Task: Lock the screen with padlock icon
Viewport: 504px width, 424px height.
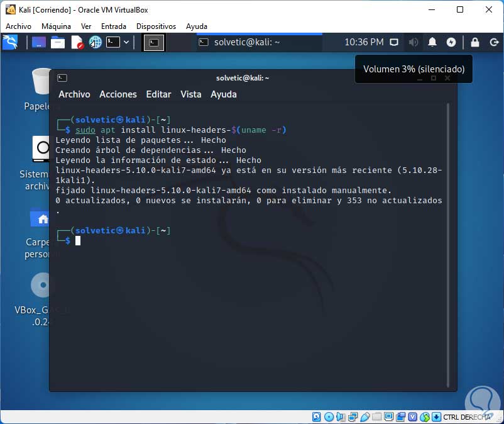Action: (474, 42)
